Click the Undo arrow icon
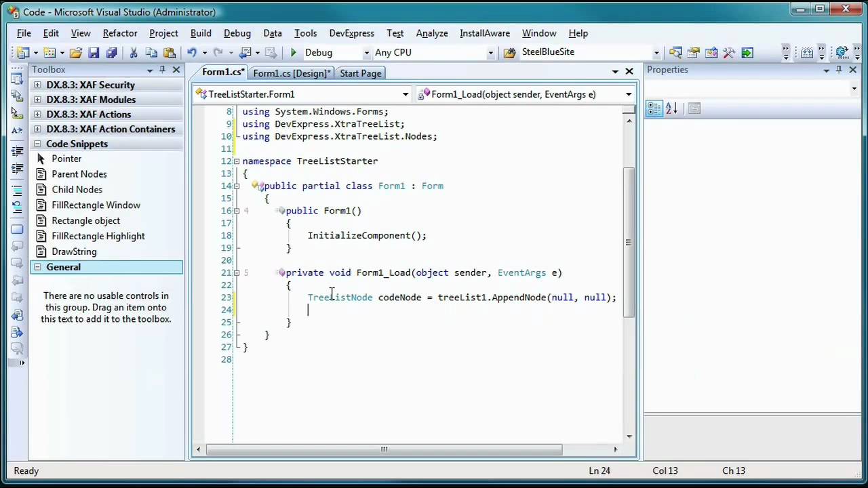Screen dimensions: 868x488 [x=192, y=53]
